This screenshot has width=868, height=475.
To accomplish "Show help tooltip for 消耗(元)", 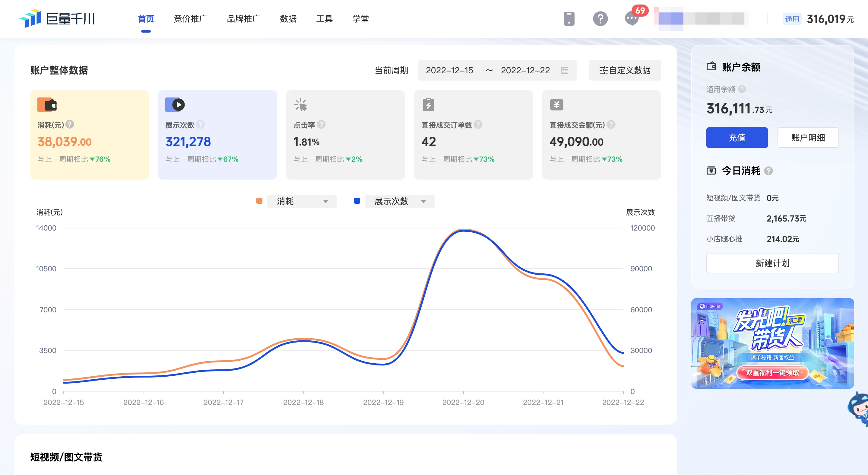I will pyautogui.click(x=70, y=125).
